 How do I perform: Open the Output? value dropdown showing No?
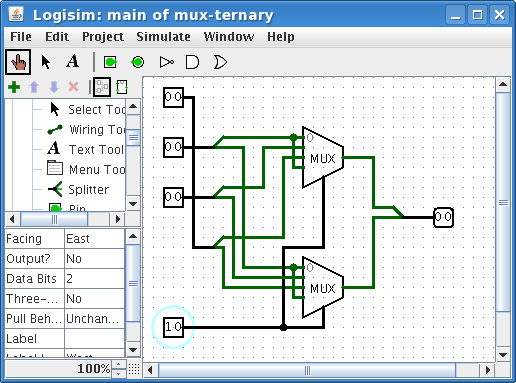(94, 259)
